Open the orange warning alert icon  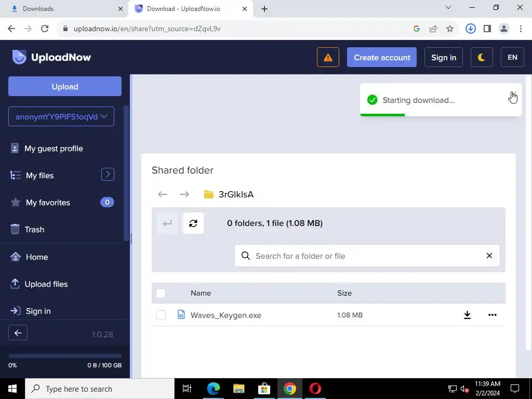coord(328,57)
